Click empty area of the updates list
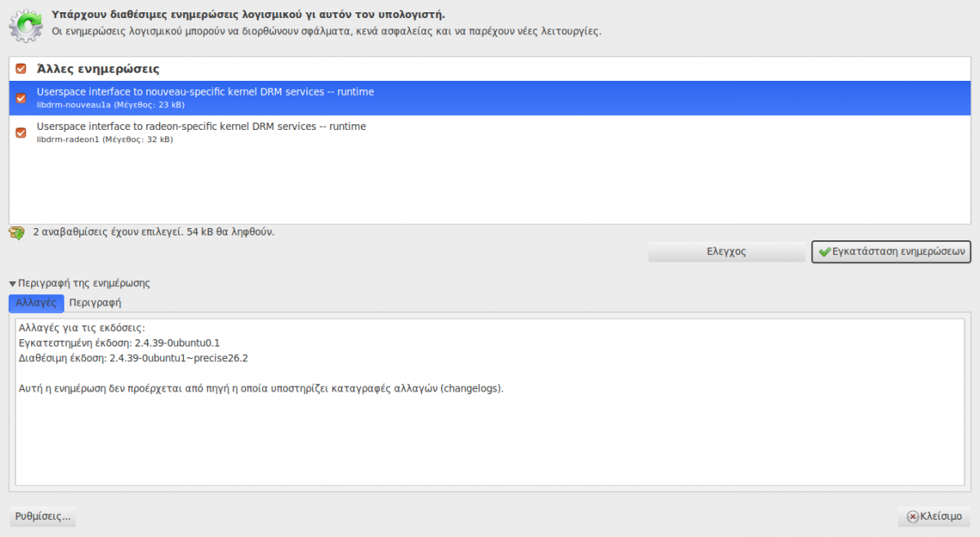Viewport: 980px width, 537px height. point(490,186)
